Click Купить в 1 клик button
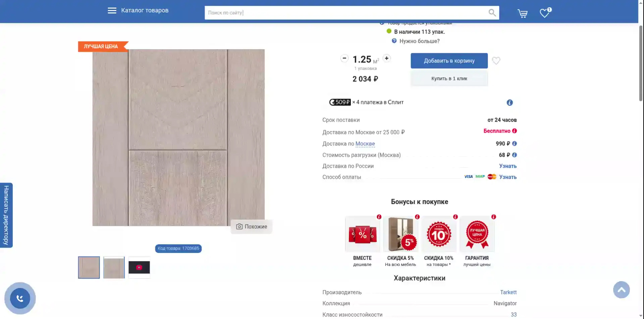The height and width of the screenshot is (319, 644). [449, 79]
